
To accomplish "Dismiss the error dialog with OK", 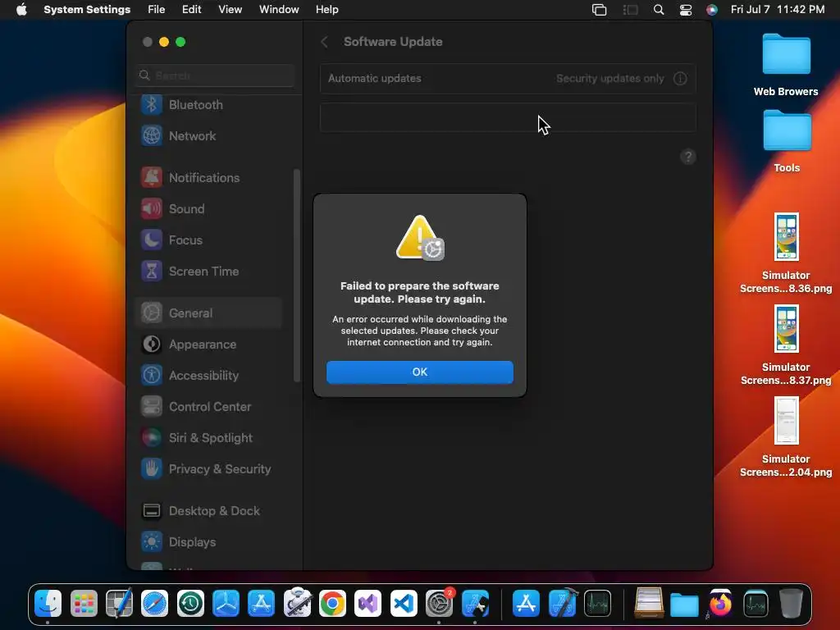I will pyautogui.click(x=419, y=372).
